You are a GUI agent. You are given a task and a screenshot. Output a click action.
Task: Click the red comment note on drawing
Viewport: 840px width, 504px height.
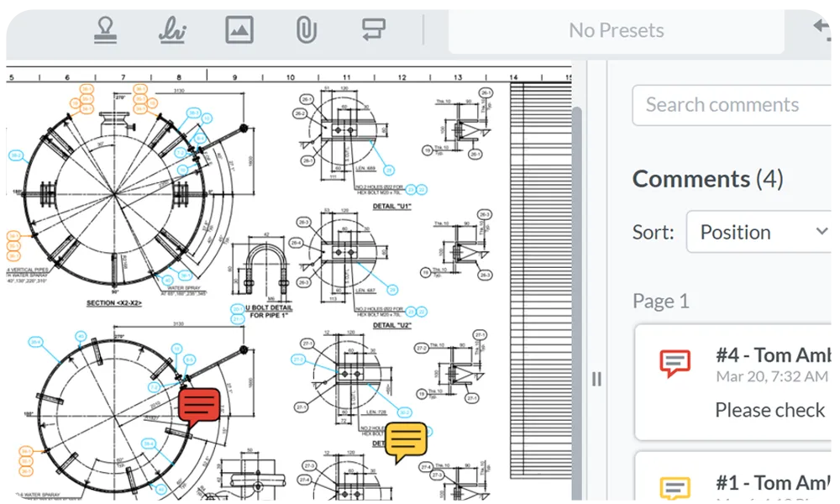(199, 407)
